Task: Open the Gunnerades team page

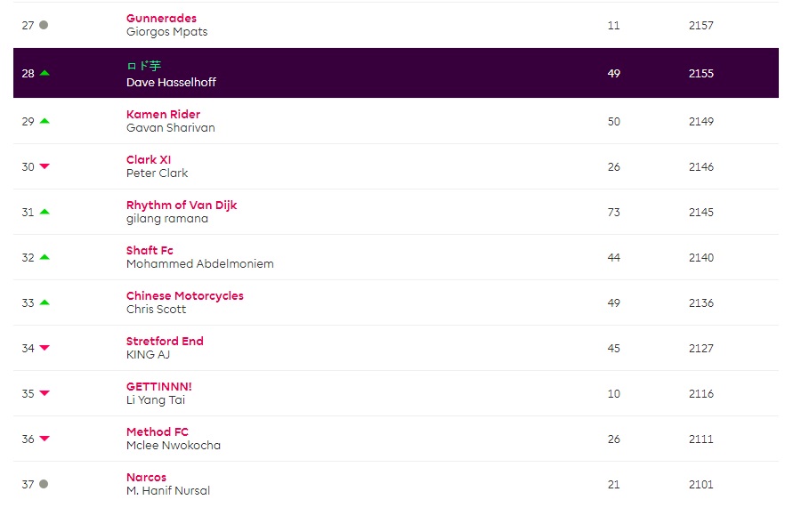Action: point(161,18)
